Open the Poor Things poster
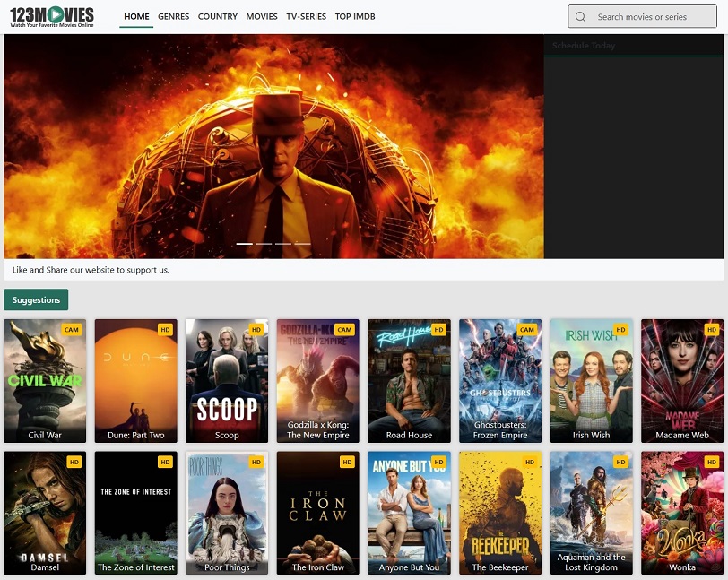Image resolution: width=728 pixels, height=580 pixels. coord(227,513)
